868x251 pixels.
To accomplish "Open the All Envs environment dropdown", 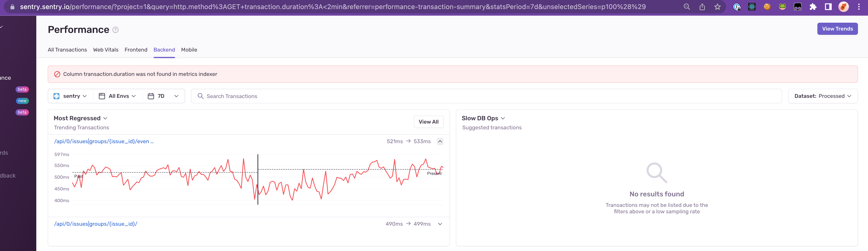I will click(117, 96).
